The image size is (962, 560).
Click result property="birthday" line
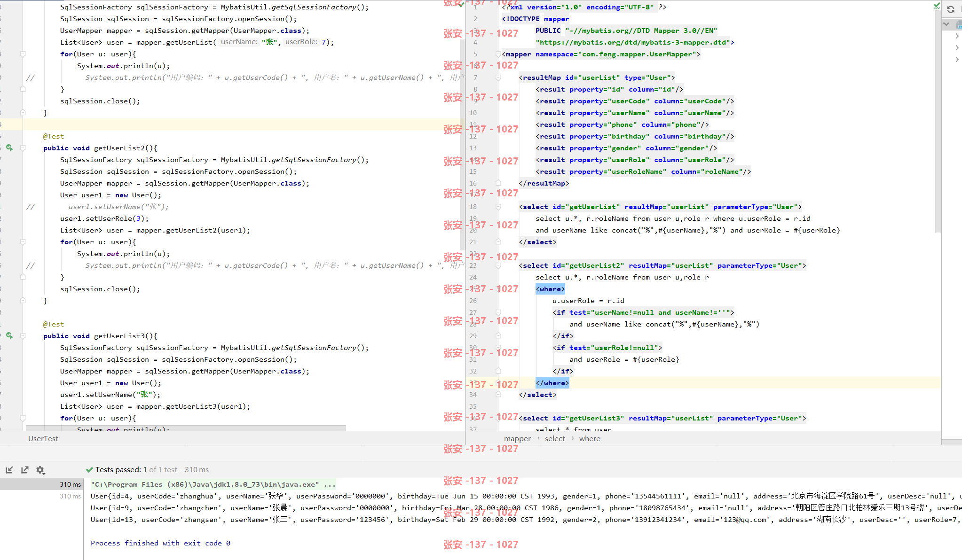635,136
